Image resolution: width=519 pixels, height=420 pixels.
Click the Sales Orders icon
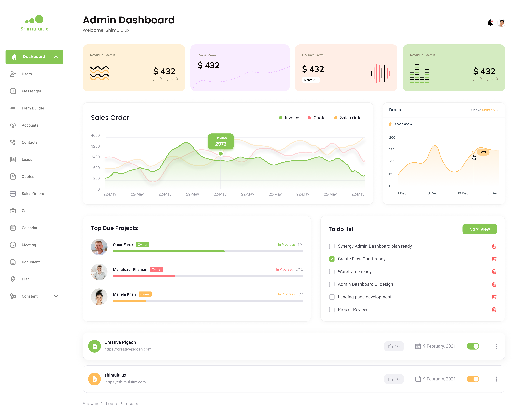click(13, 194)
